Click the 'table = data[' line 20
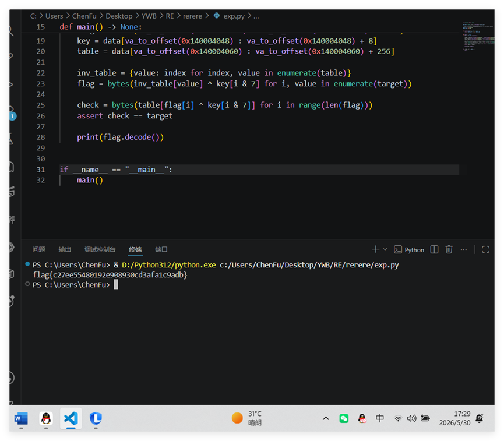Viewport: 504px width, 441px height. (x=235, y=51)
